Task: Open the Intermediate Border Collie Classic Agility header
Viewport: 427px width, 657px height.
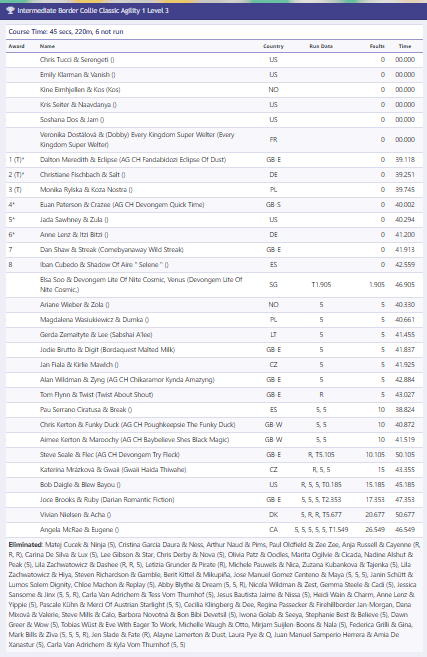Action: (x=213, y=11)
